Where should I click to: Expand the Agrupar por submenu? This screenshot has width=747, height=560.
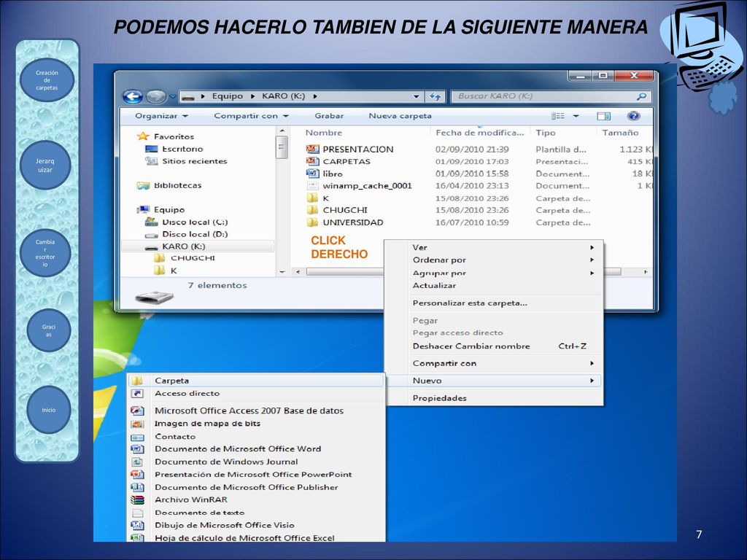click(x=494, y=273)
